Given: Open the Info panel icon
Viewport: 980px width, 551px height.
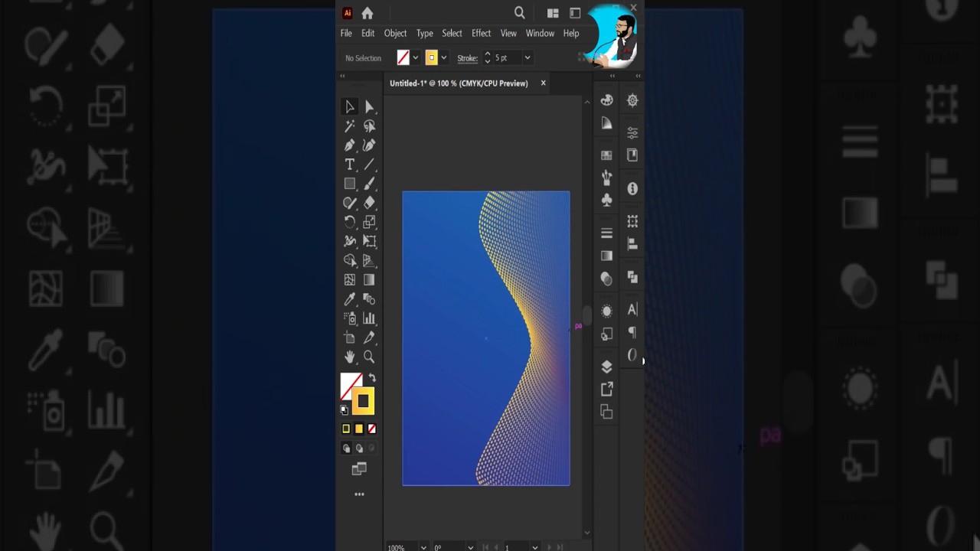Looking at the screenshot, I should 632,188.
